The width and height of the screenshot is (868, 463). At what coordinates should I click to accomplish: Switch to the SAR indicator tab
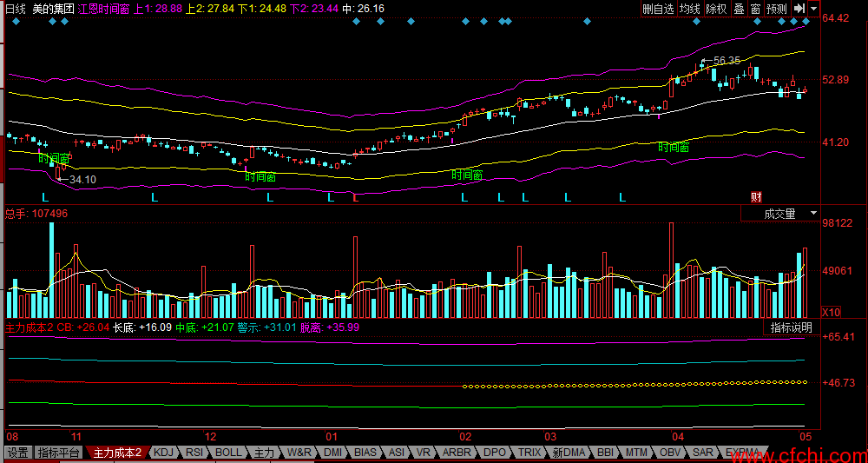click(703, 453)
